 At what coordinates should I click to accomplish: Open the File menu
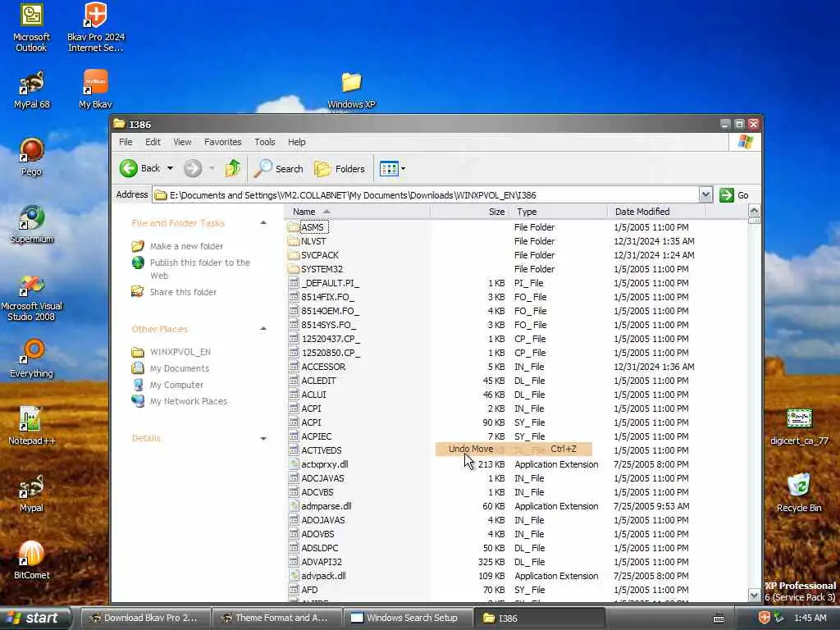126,142
